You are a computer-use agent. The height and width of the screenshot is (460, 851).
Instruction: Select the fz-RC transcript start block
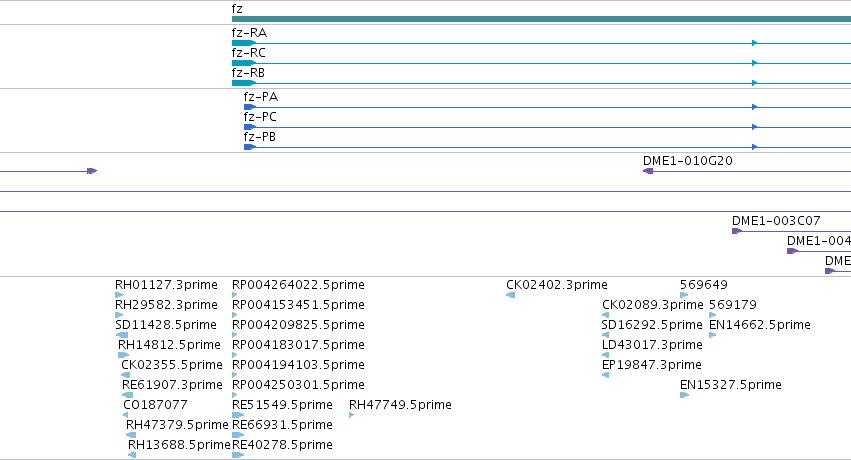click(x=244, y=63)
